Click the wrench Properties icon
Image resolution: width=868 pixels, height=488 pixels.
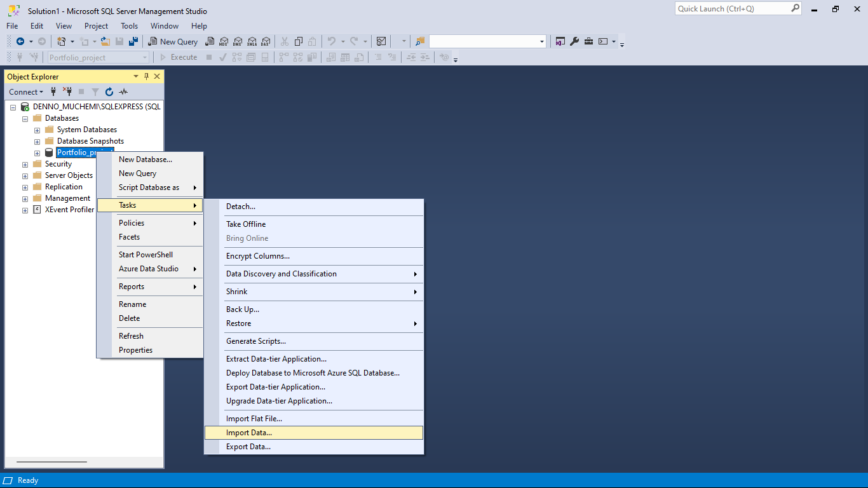pos(574,41)
